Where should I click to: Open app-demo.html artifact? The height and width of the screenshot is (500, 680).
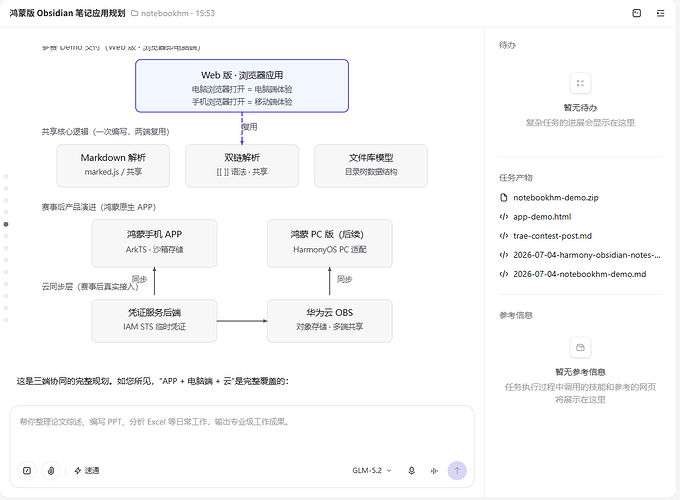point(542,217)
